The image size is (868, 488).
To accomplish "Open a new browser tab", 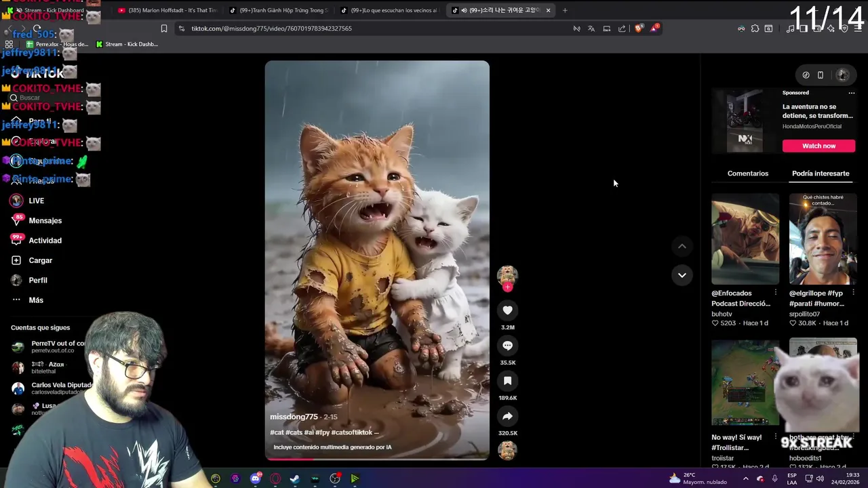I will pyautogui.click(x=565, y=10).
